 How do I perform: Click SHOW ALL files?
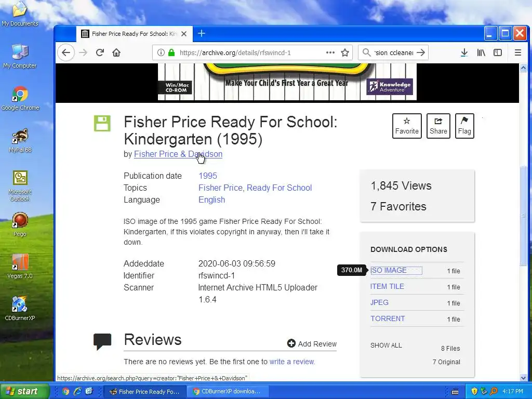[x=386, y=345]
